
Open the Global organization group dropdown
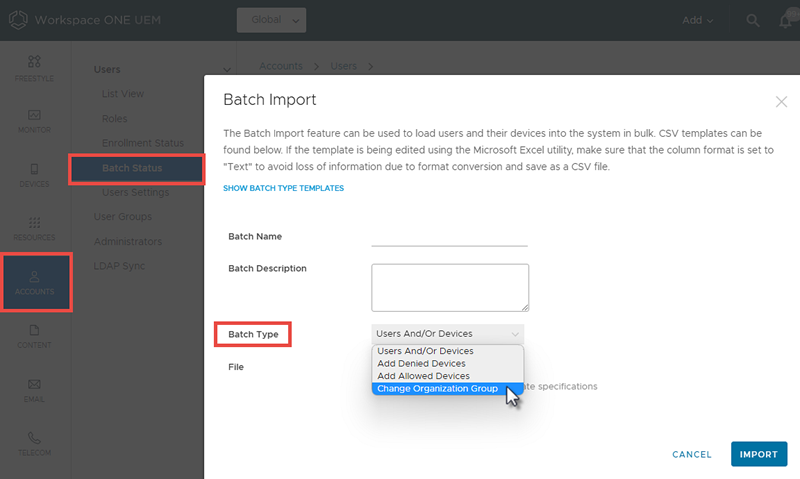[x=271, y=20]
